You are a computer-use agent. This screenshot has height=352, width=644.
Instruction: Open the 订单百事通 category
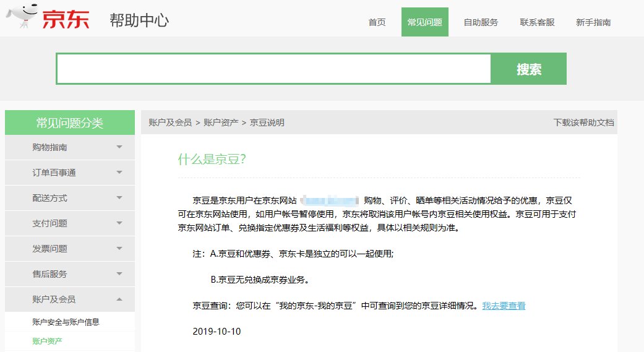[54, 173]
